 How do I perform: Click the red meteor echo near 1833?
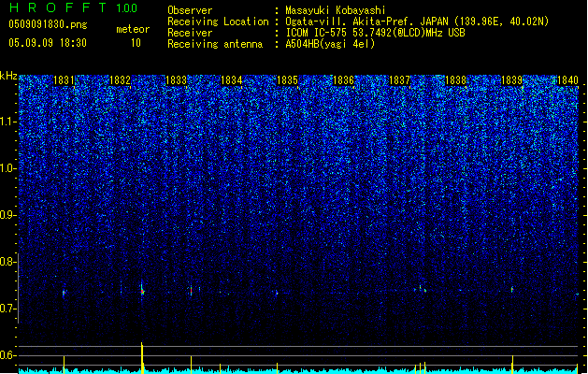[x=192, y=291]
